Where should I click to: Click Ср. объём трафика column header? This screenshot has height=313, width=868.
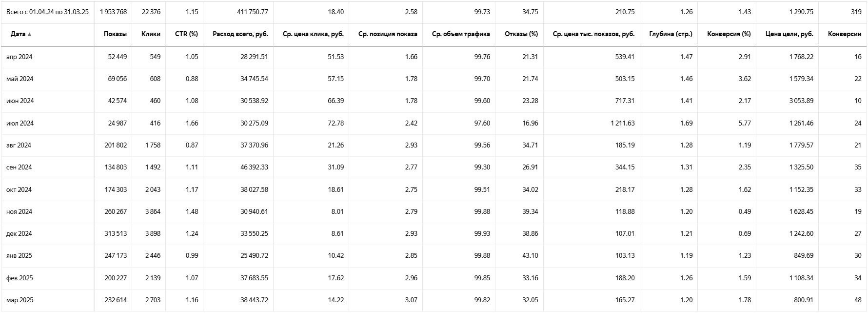pyautogui.click(x=461, y=34)
